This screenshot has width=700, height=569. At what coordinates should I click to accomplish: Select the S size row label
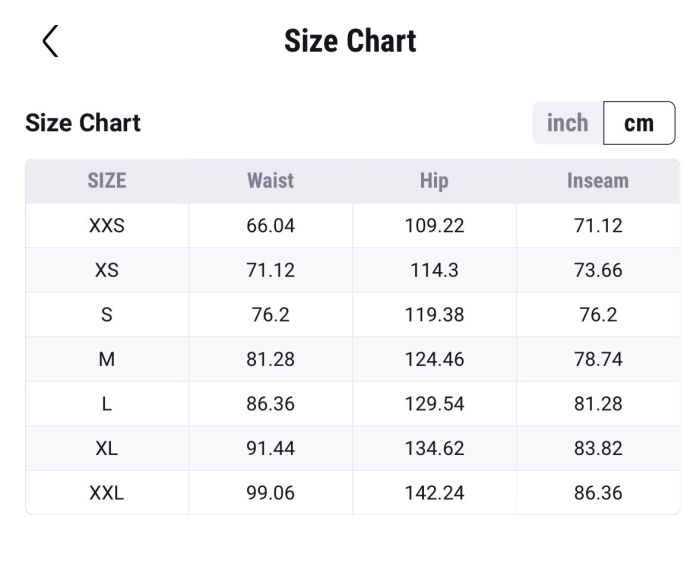(x=107, y=315)
